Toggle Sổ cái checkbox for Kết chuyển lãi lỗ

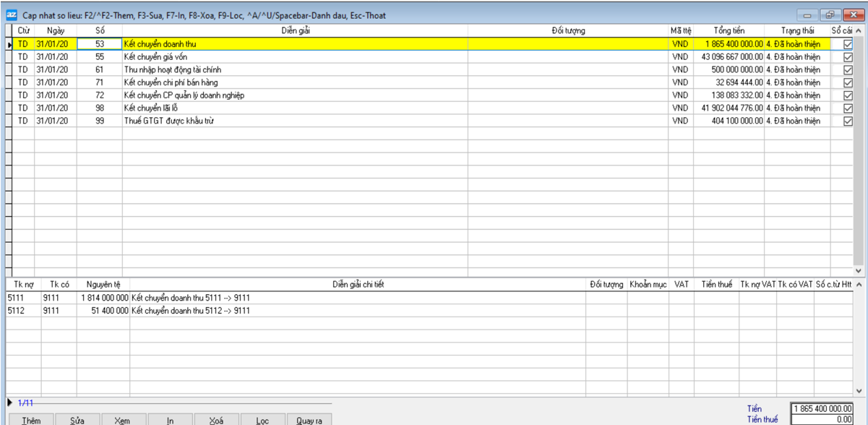848,108
